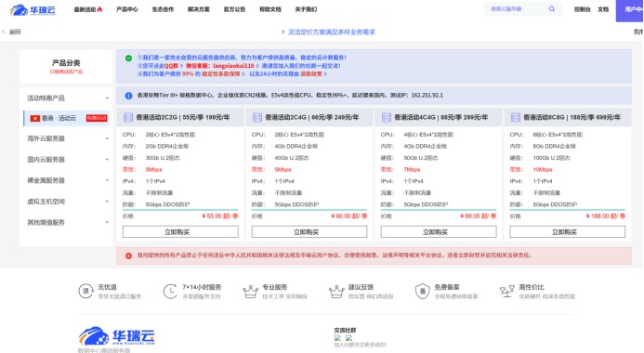Image resolution: width=644 pixels, height=353 pixels.
Task: Click the red promo badge on 香港·活动云
Action: point(97,118)
